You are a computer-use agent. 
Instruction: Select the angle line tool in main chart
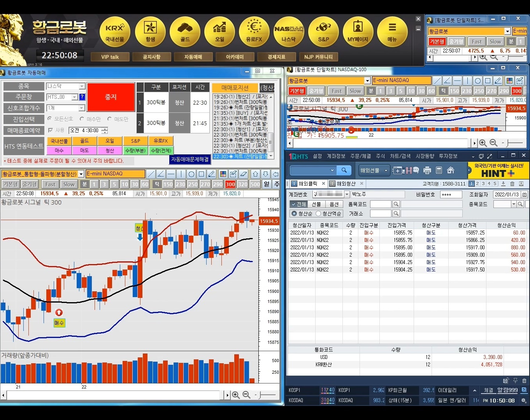pyautogui.click(x=161, y=174)
